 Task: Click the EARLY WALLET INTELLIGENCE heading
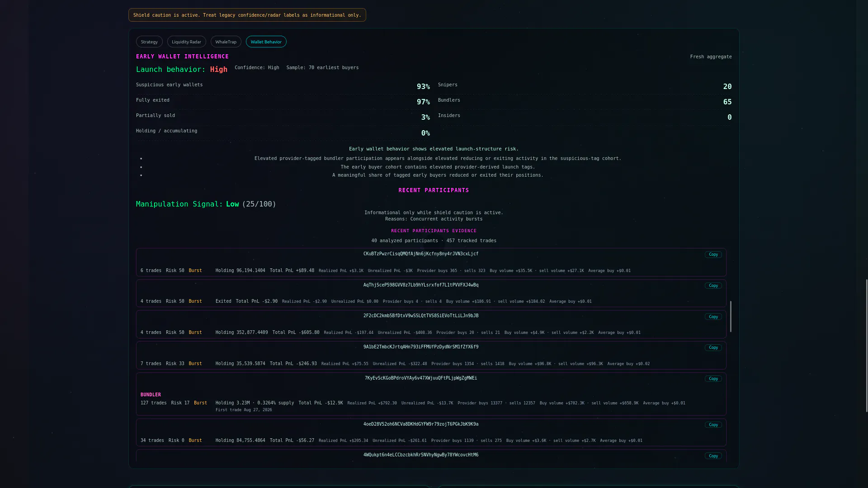182,56
